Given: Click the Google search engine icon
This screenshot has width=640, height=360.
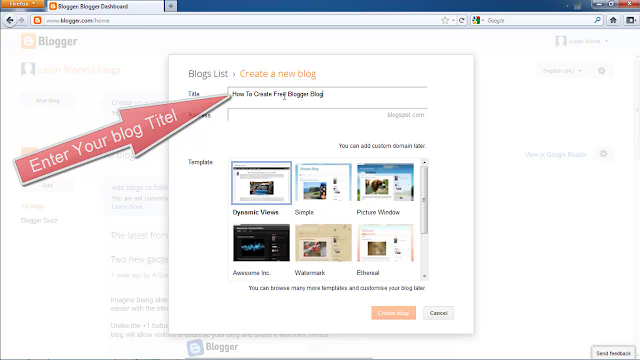Looking at the screenshot, I should coord(476,20).
